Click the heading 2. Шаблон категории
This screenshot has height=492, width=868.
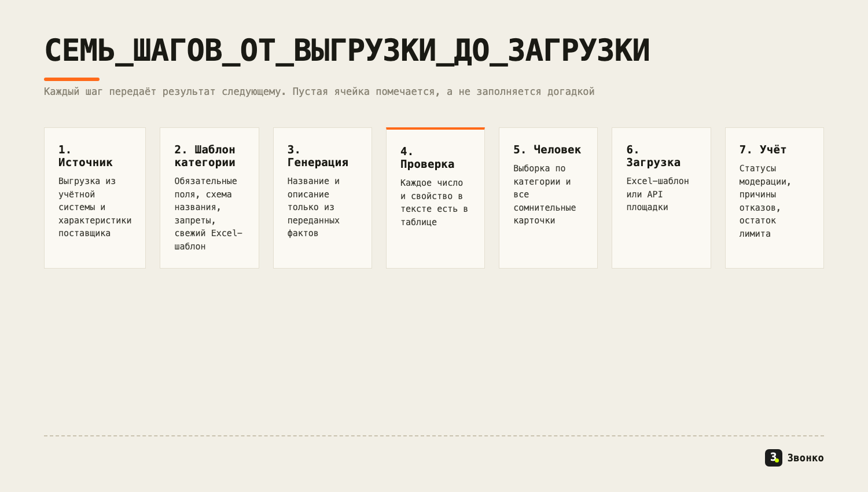click(205, 156)
